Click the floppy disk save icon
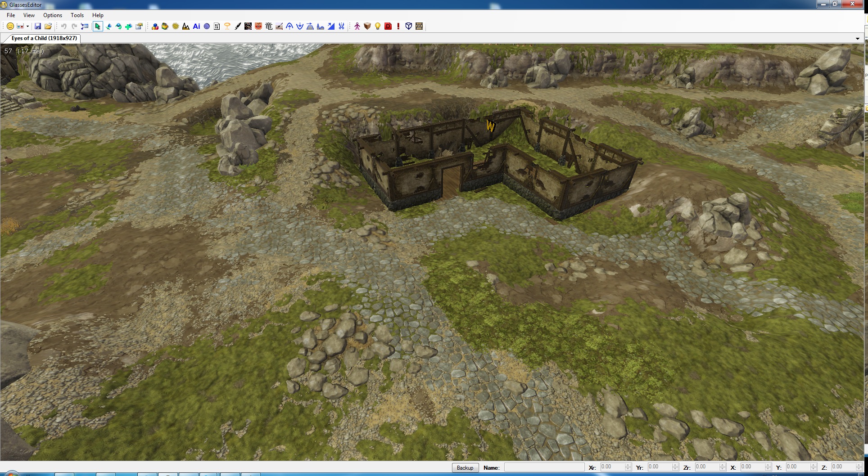Viewport: 868px width, 476px height. point(38,27)
